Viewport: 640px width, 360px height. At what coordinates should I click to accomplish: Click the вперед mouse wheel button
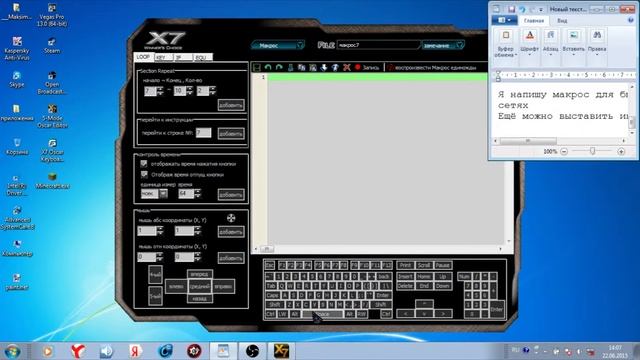(200, 274)
